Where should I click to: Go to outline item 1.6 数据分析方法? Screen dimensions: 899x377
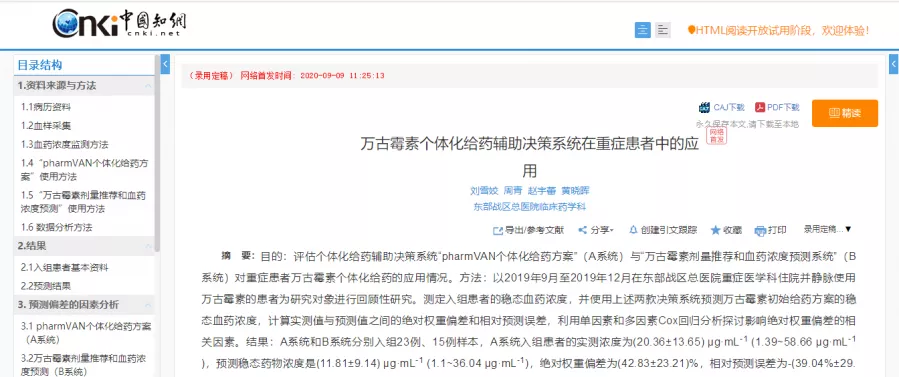(57, 227)
